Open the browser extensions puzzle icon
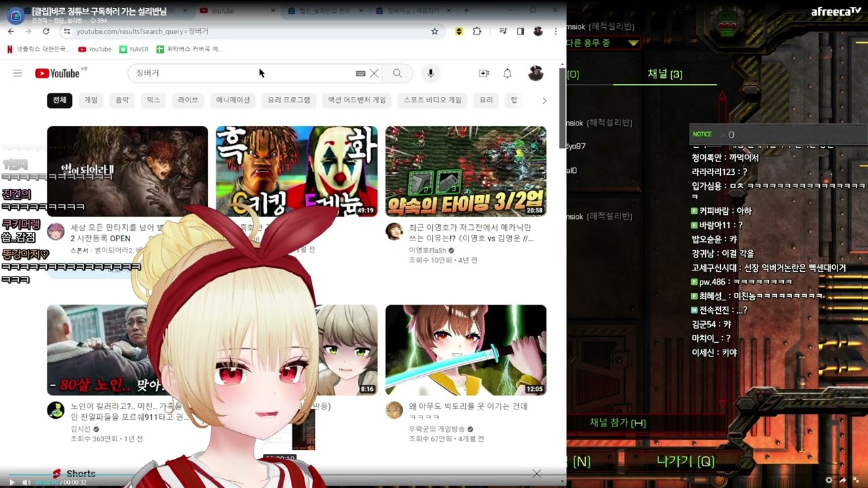Screen dimensions: 868x488 click(x=477, y=31)
